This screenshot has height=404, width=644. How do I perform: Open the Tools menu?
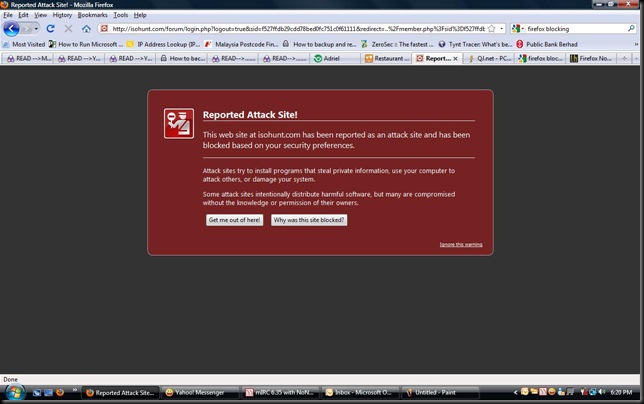pos(121,15)
